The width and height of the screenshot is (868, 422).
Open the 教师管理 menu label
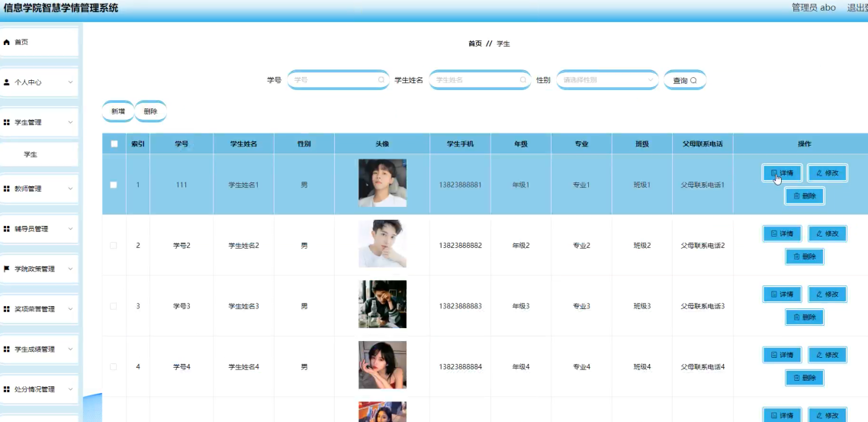pos(27,188)
